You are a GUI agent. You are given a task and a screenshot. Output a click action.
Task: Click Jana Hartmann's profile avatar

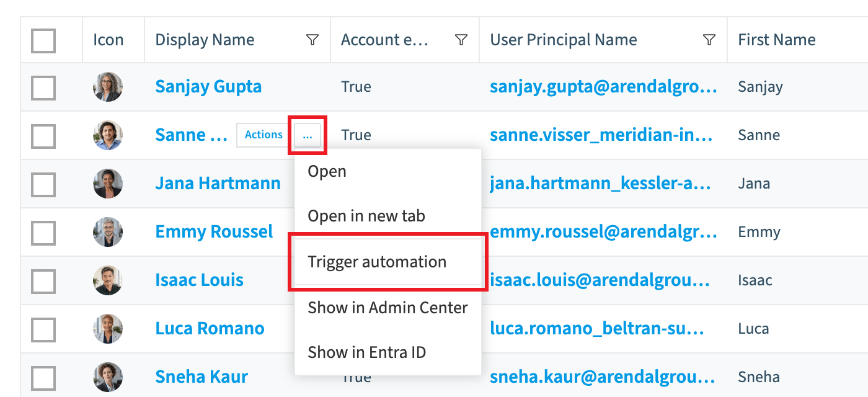click(x=108, y=184)
